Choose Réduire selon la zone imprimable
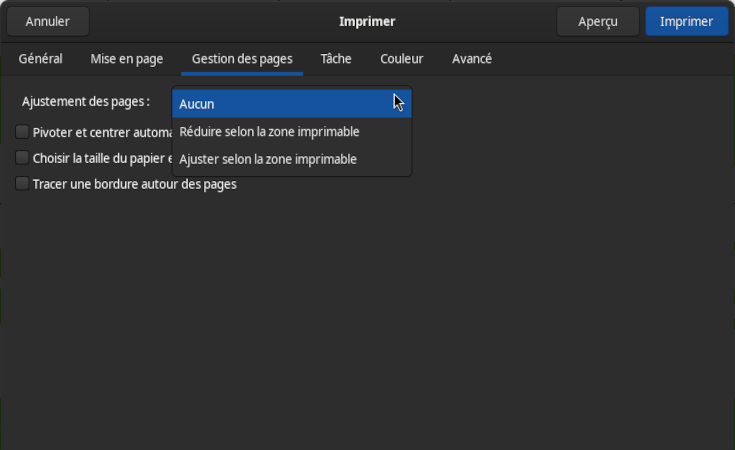 (x=292, y=132)
